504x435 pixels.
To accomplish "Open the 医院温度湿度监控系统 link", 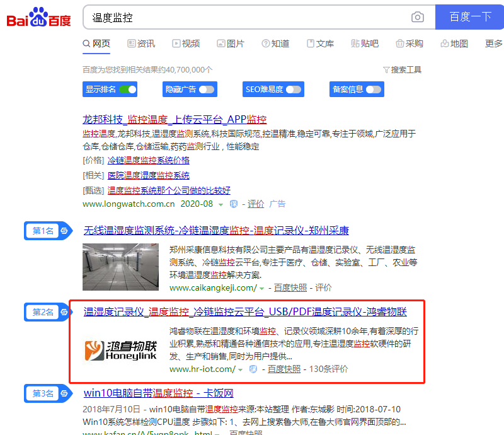I will click(x=149, y=175).
